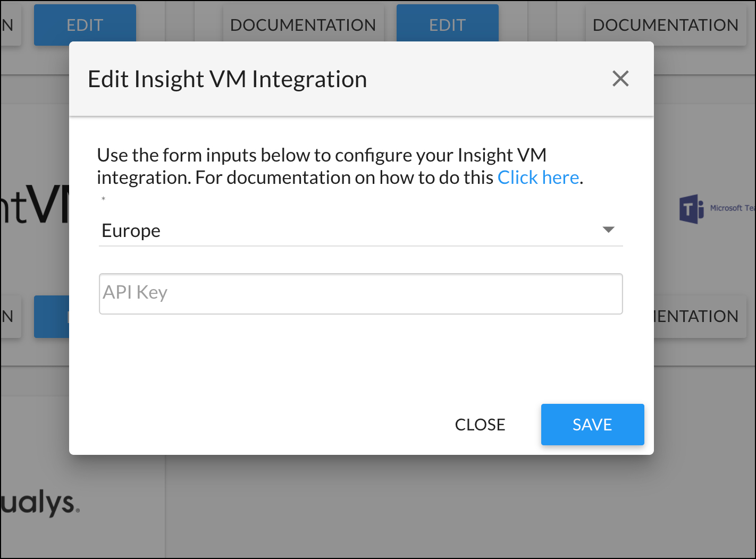Click the dialog title 'Edit Insight VM Integration'

click(227, 79)
